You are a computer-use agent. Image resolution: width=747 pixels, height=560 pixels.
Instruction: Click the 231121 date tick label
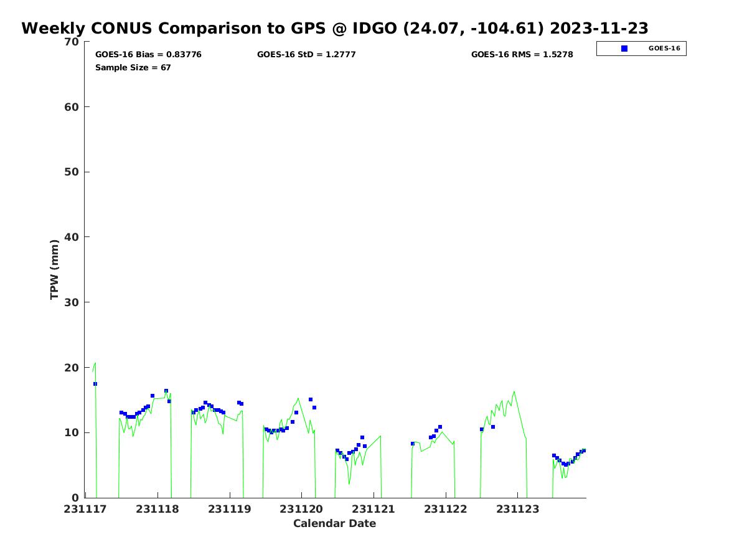coord(374,509)
